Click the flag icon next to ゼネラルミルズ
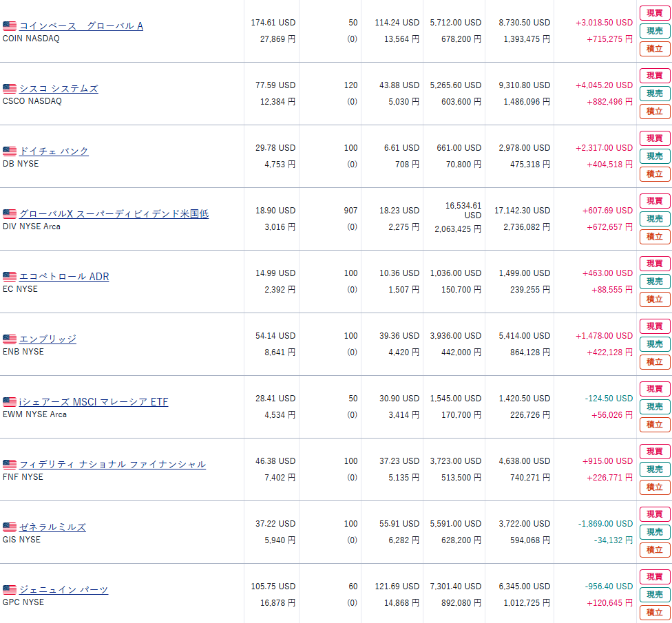The image size is (672, 623). tap(10, 527)
